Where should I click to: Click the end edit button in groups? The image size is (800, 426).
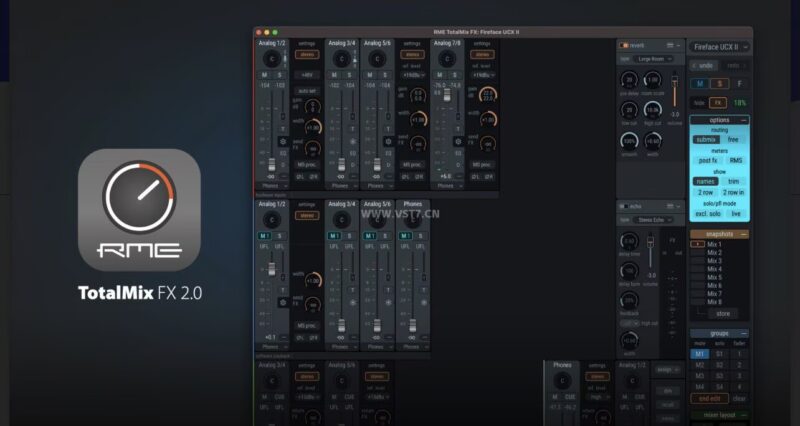710,398
